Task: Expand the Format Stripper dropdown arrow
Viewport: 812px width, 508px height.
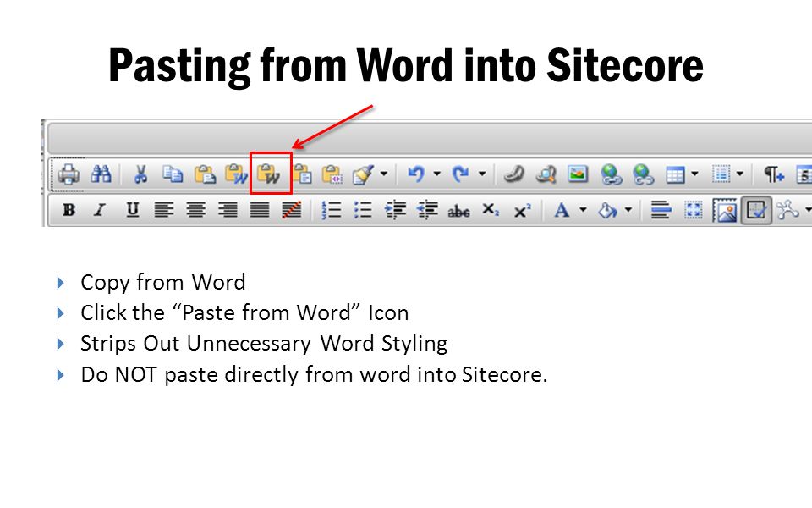Action: pos(384,174)
